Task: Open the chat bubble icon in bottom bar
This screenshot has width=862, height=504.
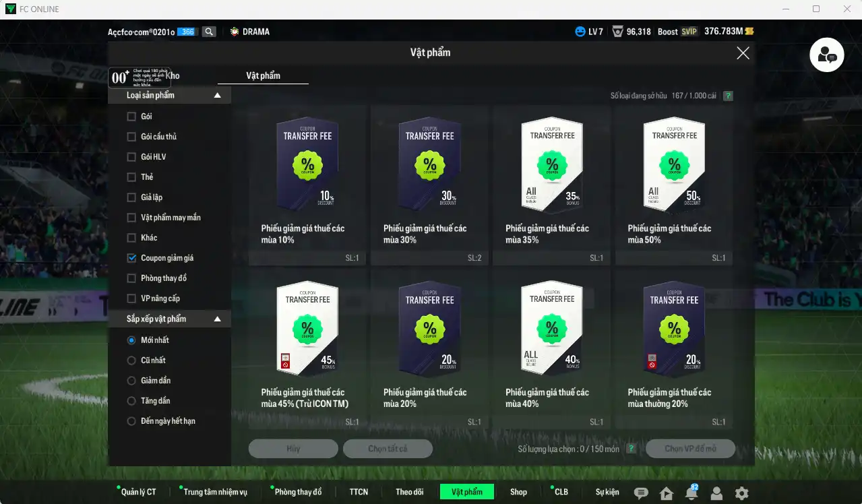Action: (641, 493)
